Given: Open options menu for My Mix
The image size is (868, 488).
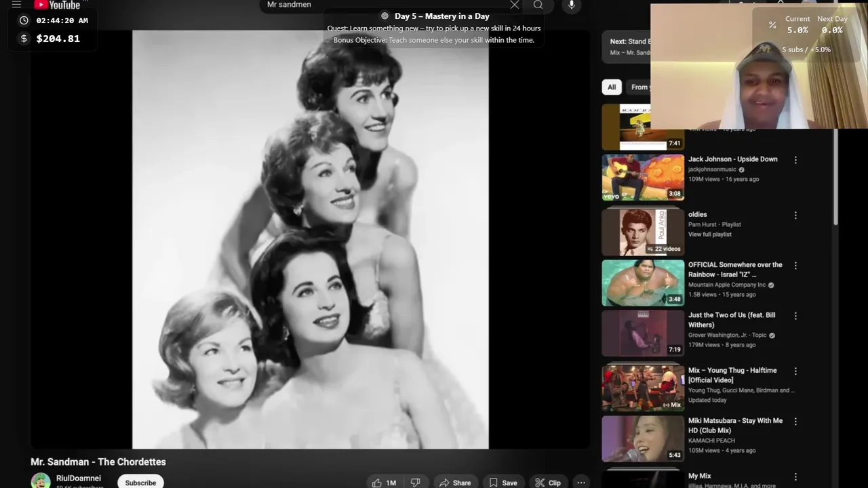Looking at the screenshot, I should (795, 477).
